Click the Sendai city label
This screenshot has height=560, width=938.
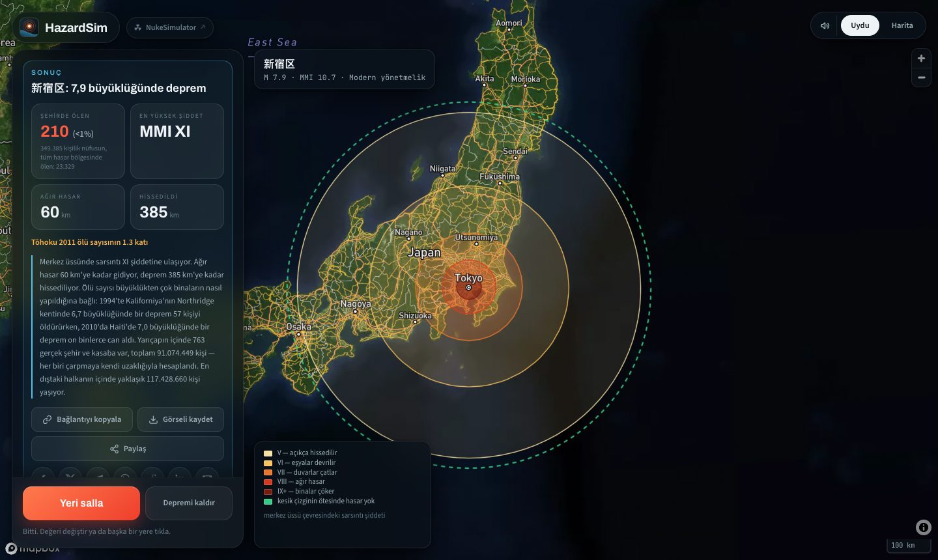[x=515, y=151]
